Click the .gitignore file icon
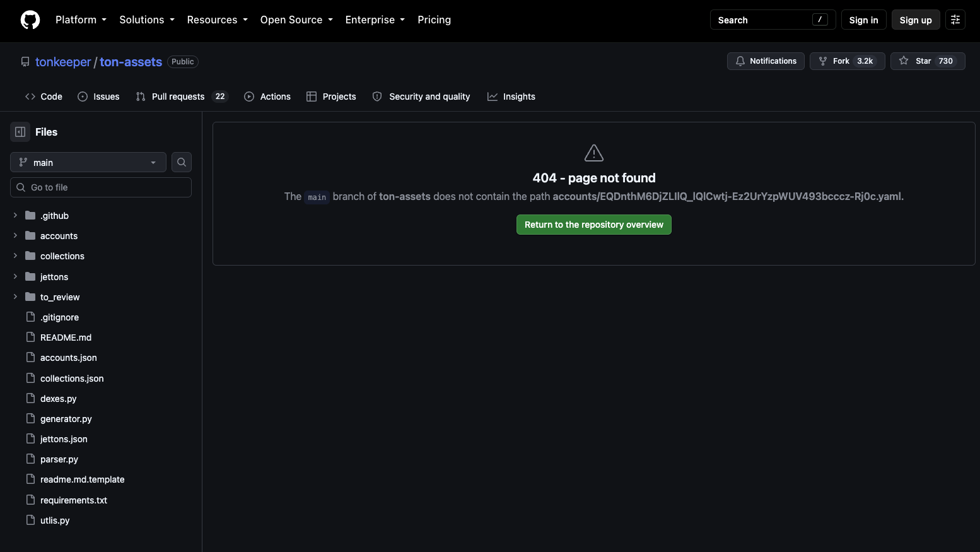The height and width of the screenshot is (552, 980). (x=30, y=317)
